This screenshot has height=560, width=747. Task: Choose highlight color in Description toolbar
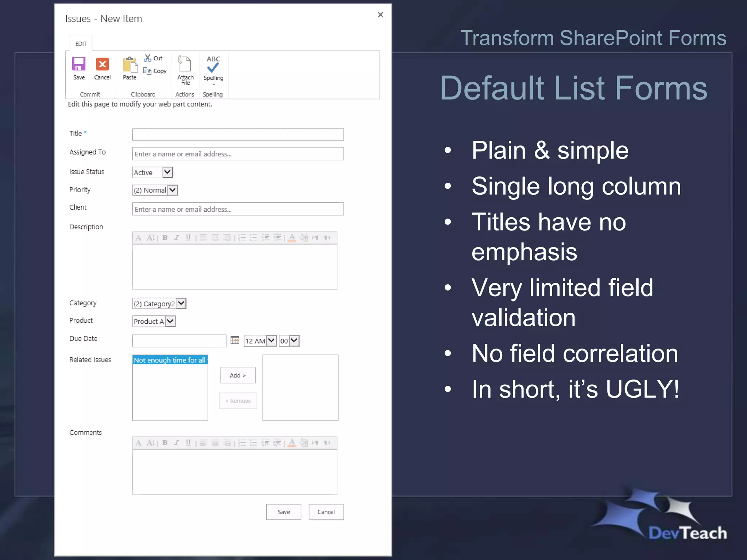(x=303, y=238)
